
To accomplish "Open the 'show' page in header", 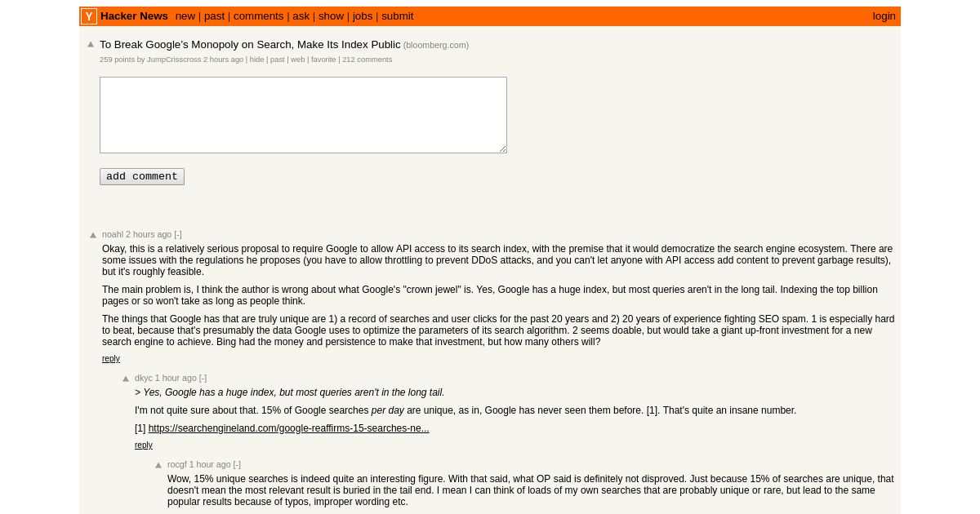I will (x=331, y=16).
